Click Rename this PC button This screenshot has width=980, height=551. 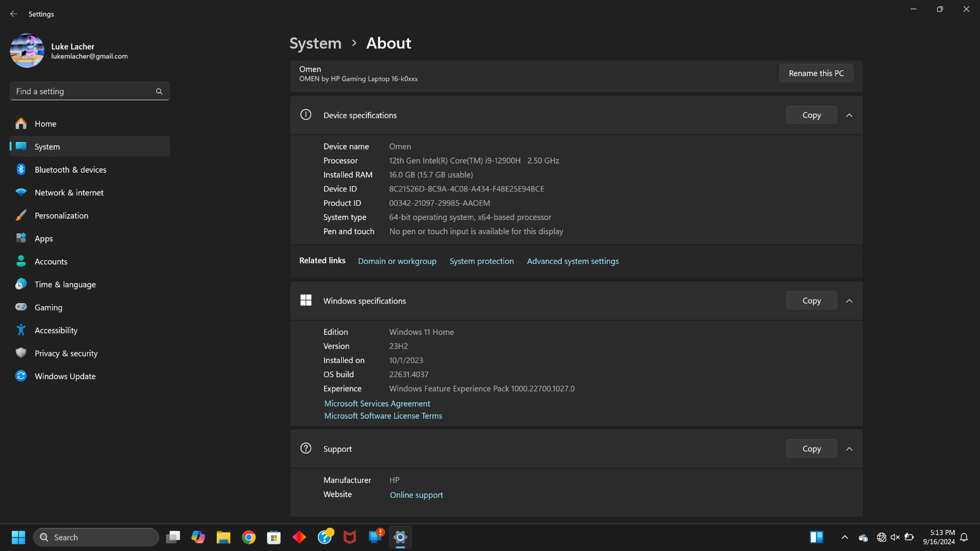pyautogui.click(x=816, y=73)
